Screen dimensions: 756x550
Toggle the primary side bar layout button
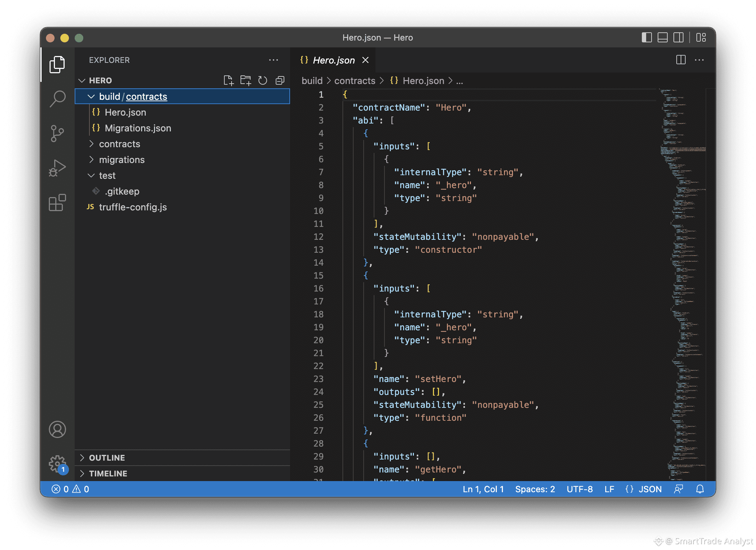click(647, 38)
